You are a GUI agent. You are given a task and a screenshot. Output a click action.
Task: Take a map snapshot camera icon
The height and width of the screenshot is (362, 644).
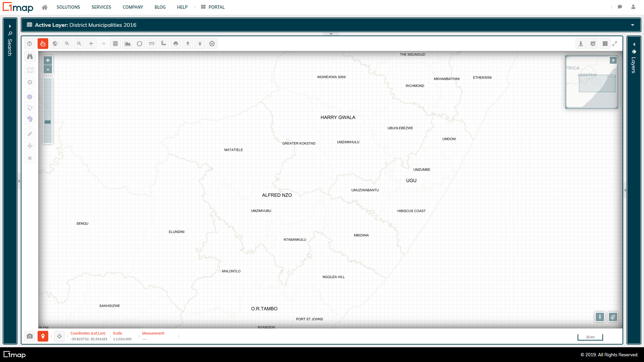(30, 336)
